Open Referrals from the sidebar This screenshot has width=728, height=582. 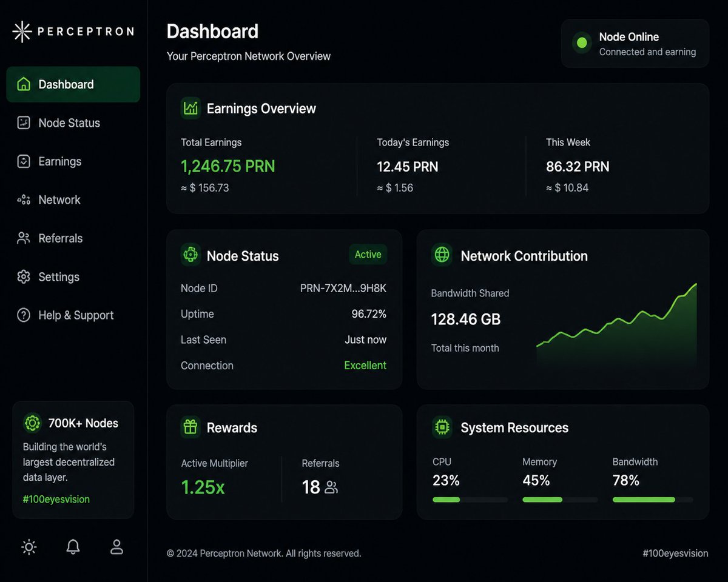click(x=73, y=238)
